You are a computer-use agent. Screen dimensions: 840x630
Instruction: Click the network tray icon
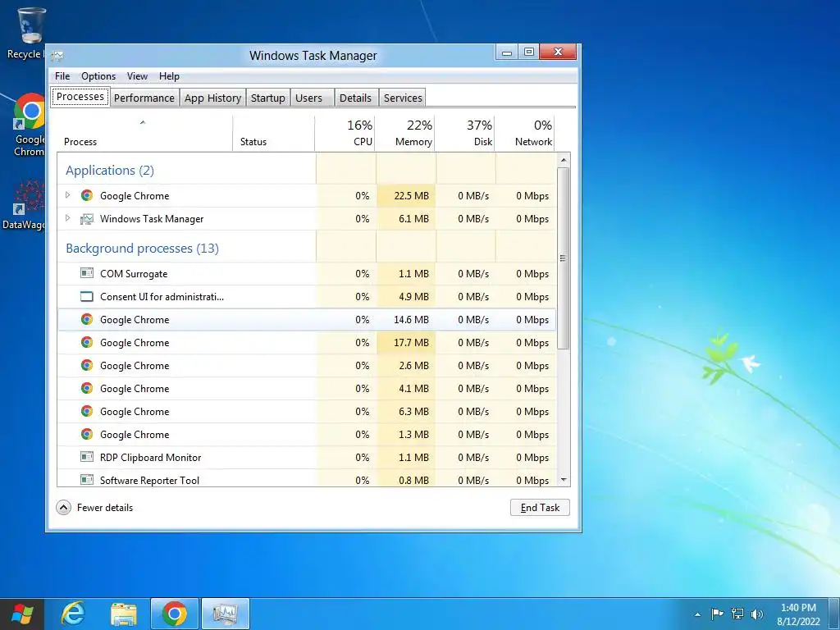(x=737, y=614)
